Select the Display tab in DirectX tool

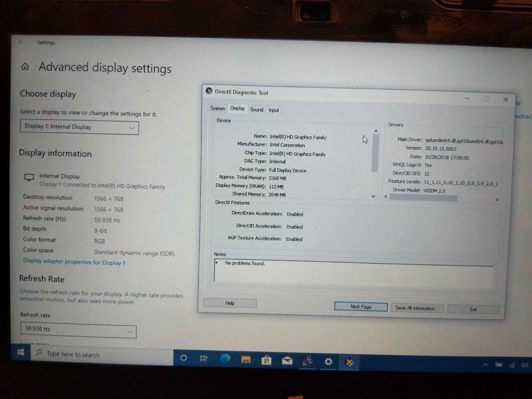(x=237, y=108)
